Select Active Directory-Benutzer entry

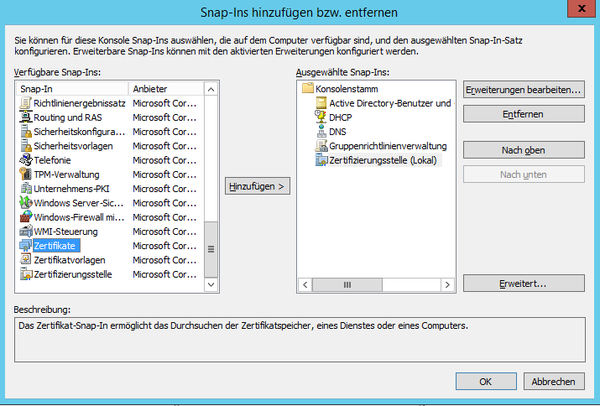[390, 103]
